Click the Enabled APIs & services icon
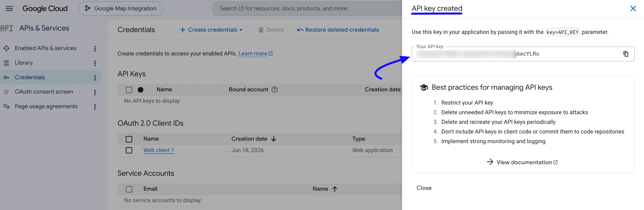The height and width of the screenshot is (210, 644). 6,48
